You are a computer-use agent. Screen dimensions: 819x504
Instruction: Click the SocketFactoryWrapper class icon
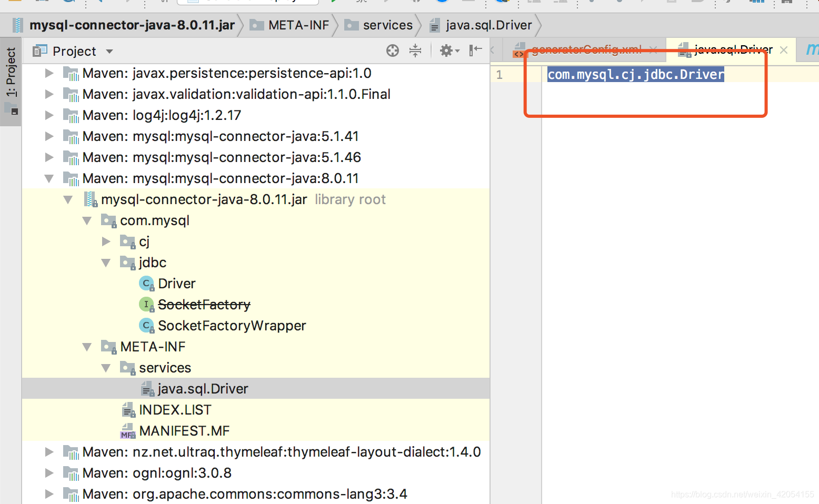(146, 326)
